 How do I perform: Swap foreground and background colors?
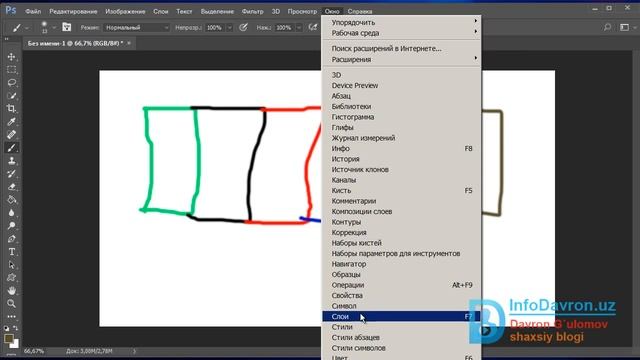point(16,328)
